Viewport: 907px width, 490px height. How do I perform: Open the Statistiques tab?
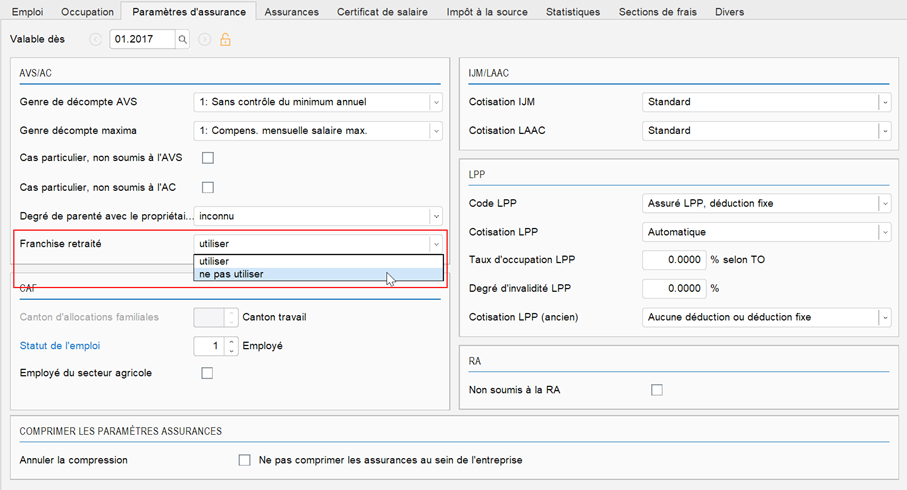click(x=573, y=12)
